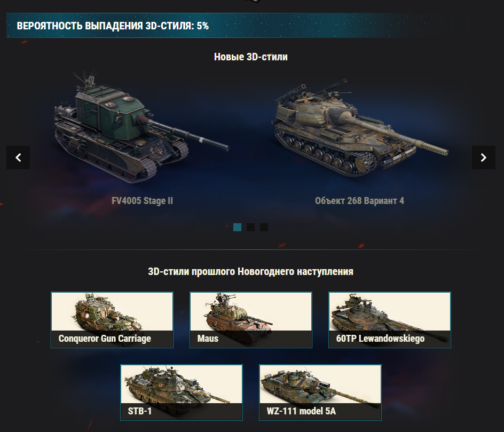
Task: Select the third carousel page indicator
Action: click(x=264, y=227)
